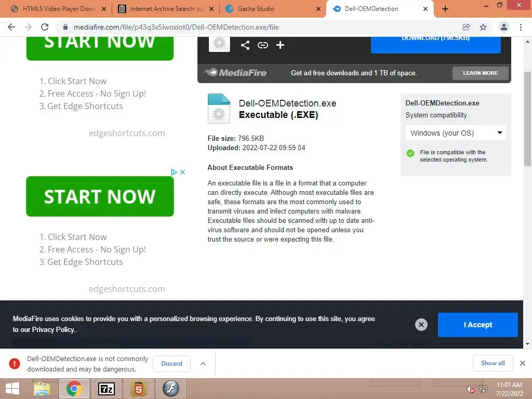Click 'File size: 796.5KB' text
532x399 pixels.
tap(235, 138)
